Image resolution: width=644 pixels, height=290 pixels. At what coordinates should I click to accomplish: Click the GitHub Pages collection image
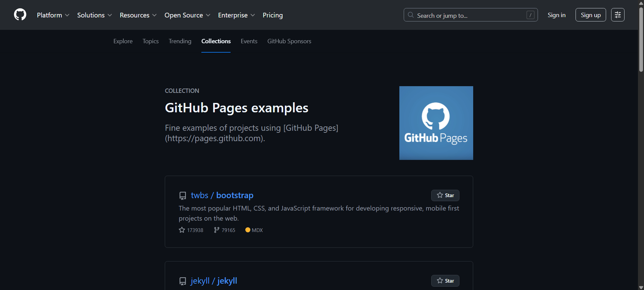[436, 123]
